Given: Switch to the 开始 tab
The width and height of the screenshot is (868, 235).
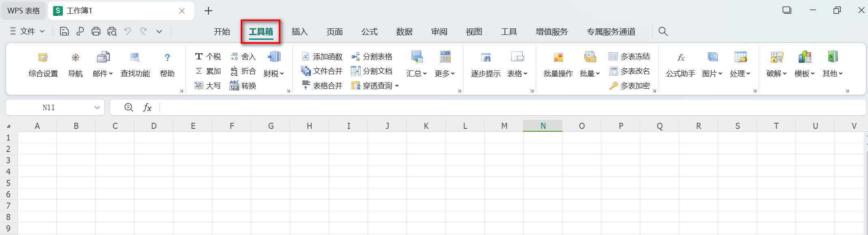Looking at the screenshot, I should coord(222,32).
